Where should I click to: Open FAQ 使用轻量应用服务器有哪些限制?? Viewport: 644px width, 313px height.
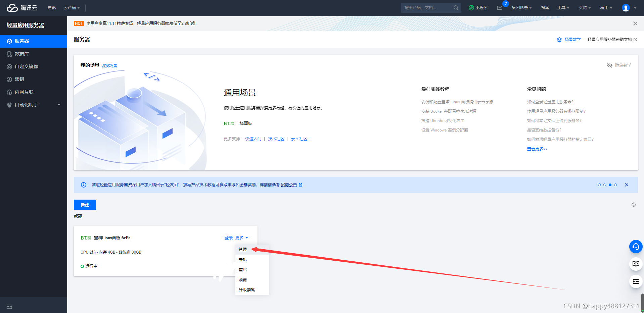(556, 111)
